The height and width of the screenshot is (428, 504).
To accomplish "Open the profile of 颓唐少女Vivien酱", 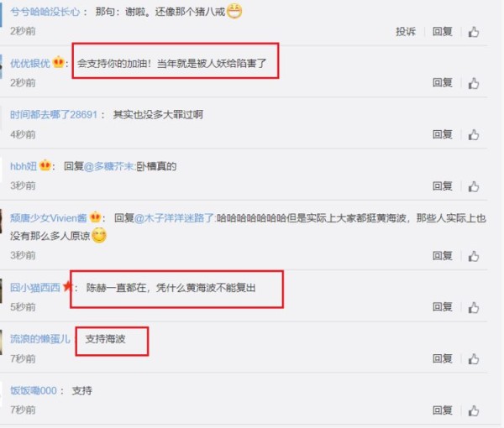I will (x=49, y=218).
